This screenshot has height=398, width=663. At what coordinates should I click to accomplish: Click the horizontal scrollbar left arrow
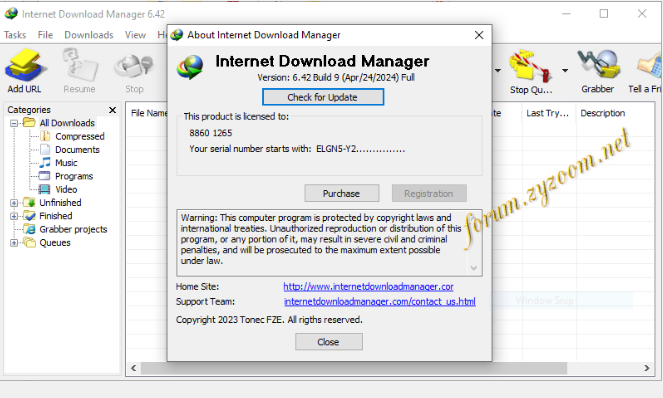(134, 368)
